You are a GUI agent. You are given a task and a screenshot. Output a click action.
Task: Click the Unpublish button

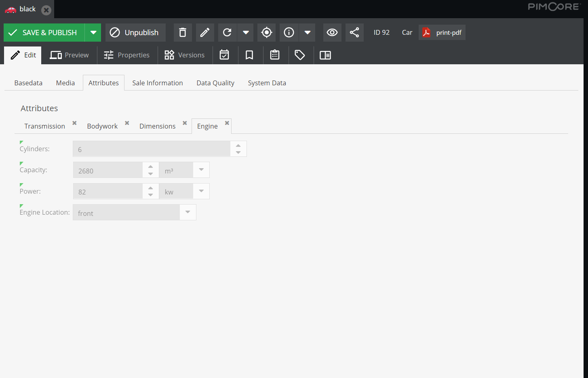point(135,33)
